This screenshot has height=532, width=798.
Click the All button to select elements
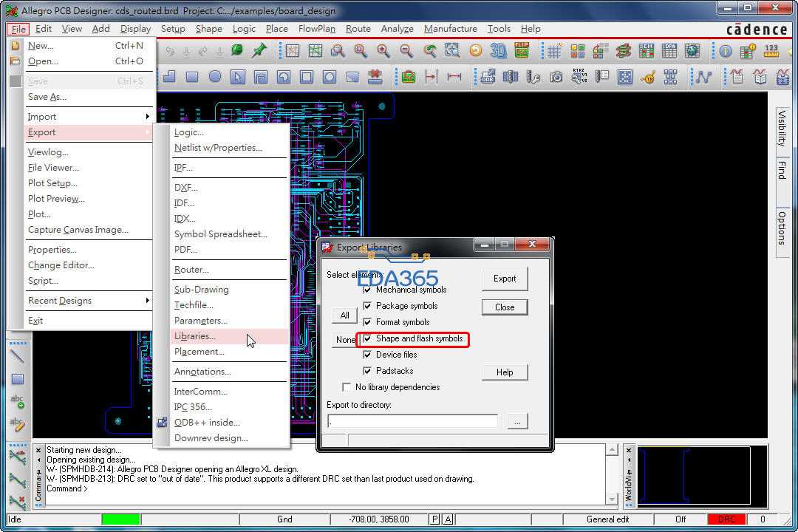344,316
